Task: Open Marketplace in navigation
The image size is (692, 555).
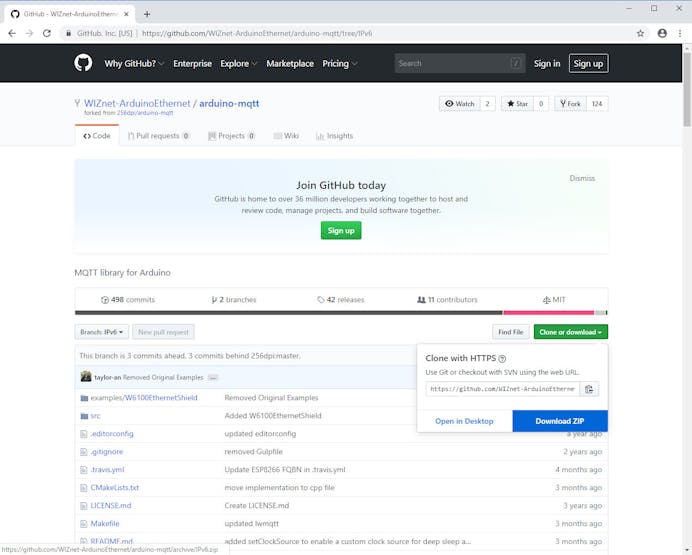Action: (x=290, y=64)
